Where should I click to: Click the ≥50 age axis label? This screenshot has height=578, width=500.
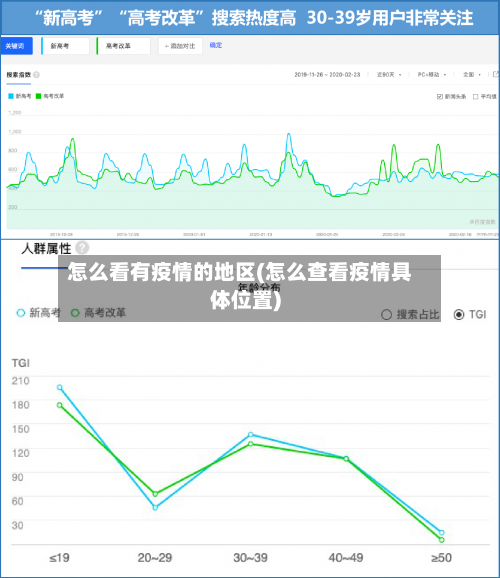pos(442,558)
